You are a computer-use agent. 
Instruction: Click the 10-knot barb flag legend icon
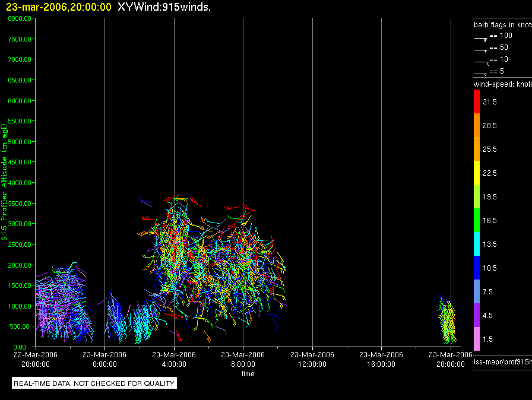[x=481, y=63]
